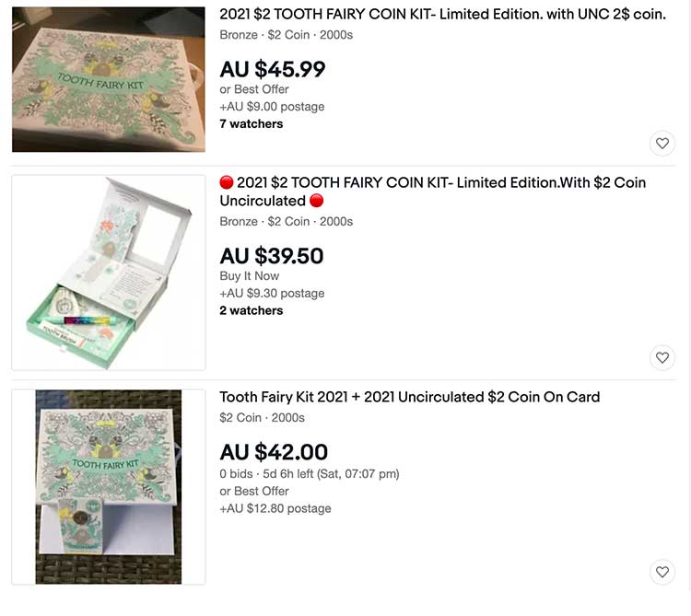Click the AU $39.50 price
Image resolution: width=691 pixels, height=616 pixels.
(272, 256)
